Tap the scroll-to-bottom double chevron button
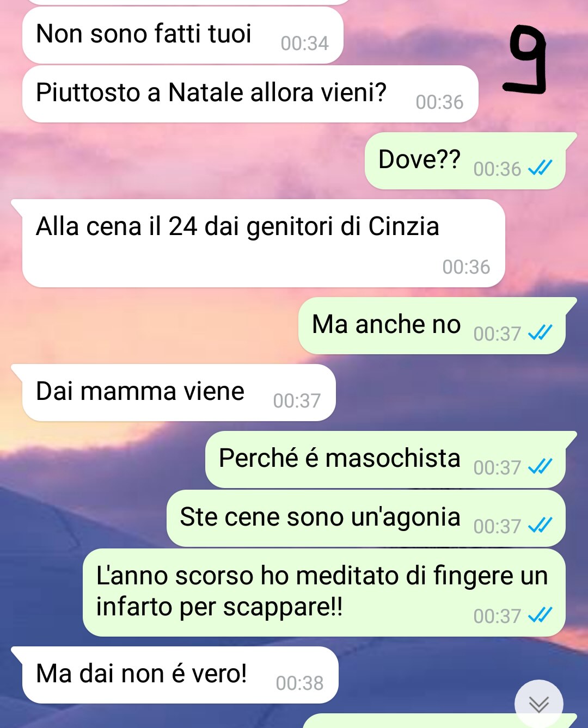588x728 pixels. coord(539,704)
